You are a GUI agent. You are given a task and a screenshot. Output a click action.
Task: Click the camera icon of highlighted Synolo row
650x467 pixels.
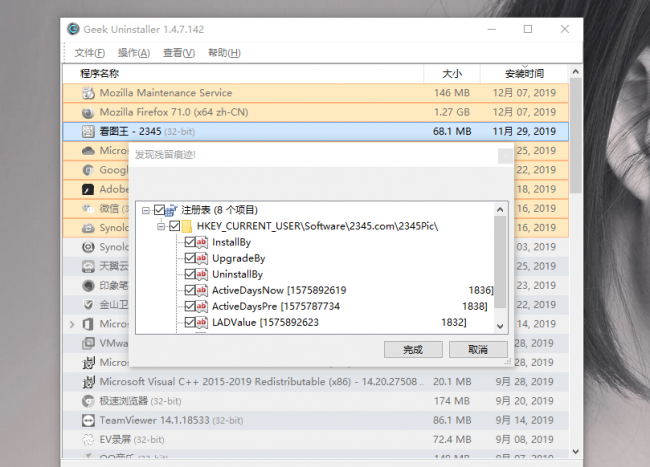click(x=88, y=228)
